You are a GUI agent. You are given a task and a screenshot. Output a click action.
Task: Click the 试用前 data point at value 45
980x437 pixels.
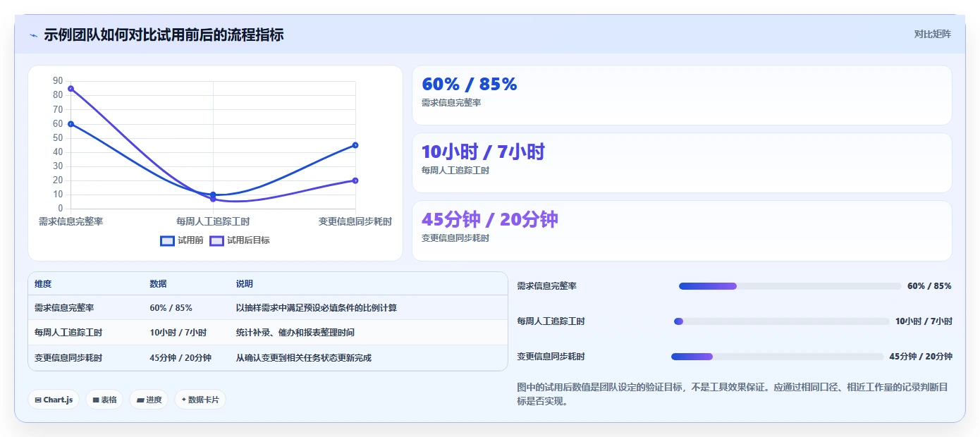(x=355, y=145)
